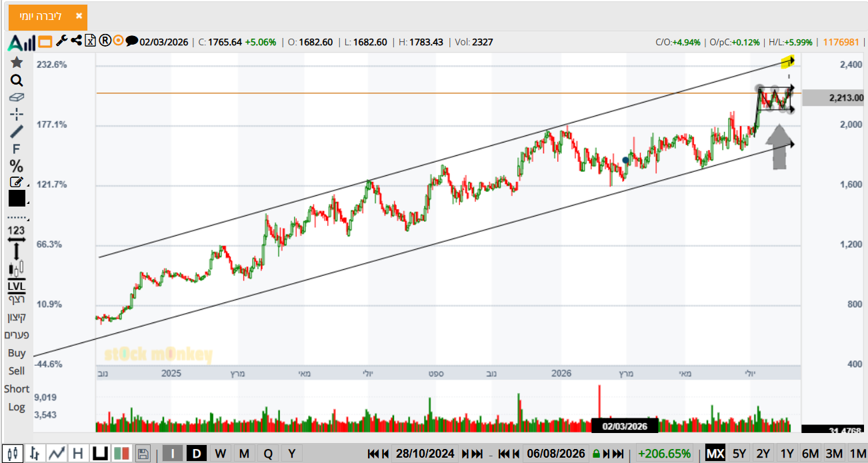The width and height of the screenshot is (868, 463).
Task: Click the 06/08/2026 end date field
Action: pos(556,454)
